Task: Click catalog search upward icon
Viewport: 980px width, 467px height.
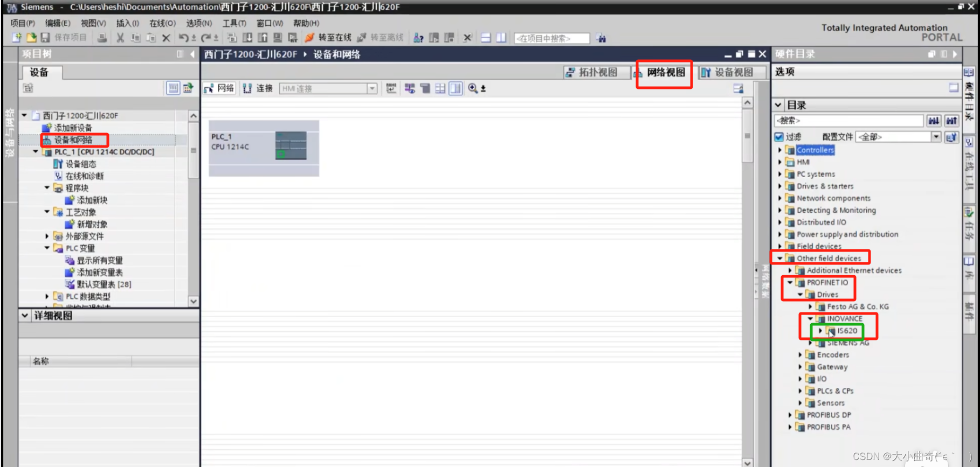Action: (x=951, y=121)
